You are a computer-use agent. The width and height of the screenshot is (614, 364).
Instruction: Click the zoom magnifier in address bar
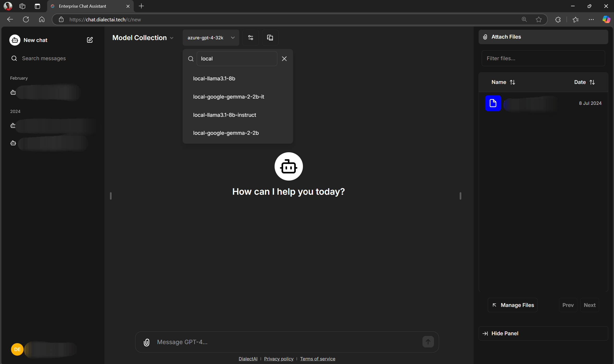click(x=524, y=19)
